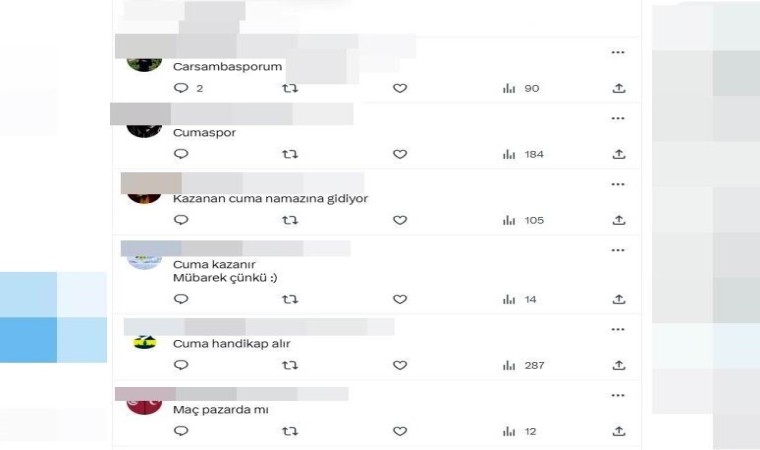Like the Cumaspor tweet

pyautogui.click(x=399, y=154)
